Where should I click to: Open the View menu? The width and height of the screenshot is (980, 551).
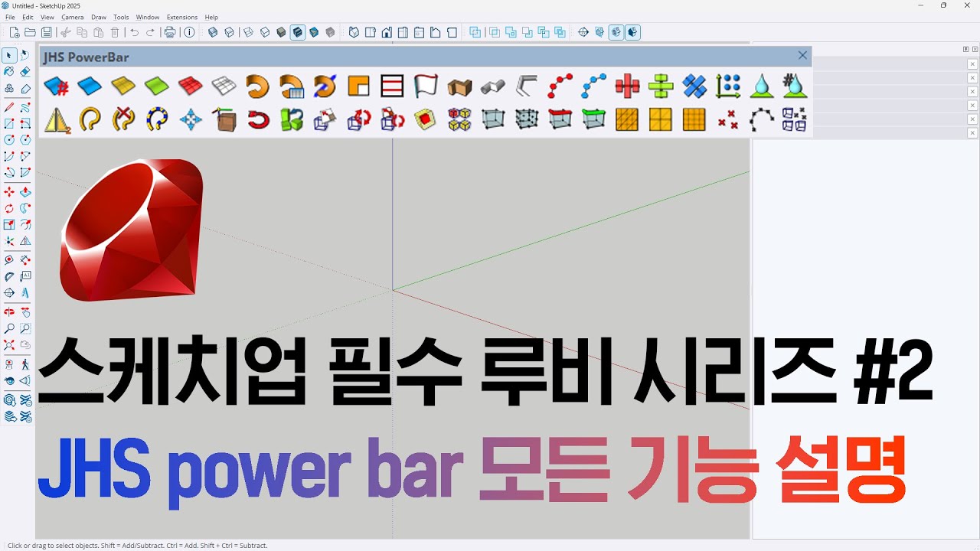[47, 17]
